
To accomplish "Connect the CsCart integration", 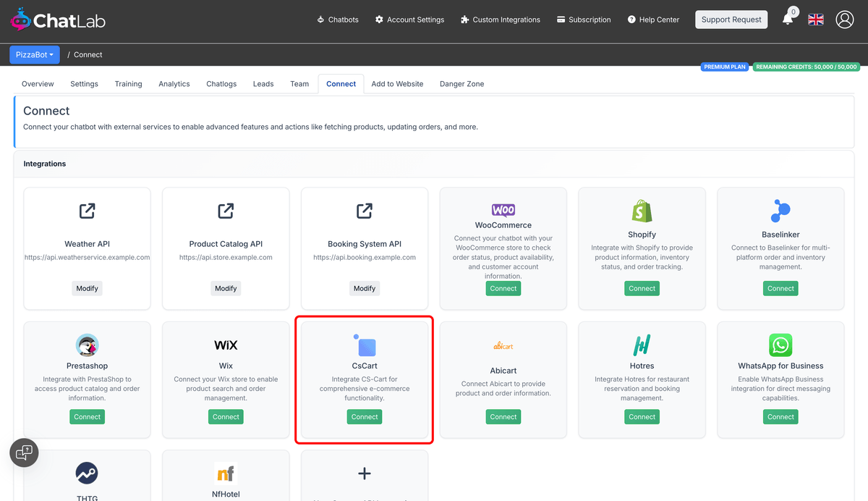I will [x=364, y=416].
